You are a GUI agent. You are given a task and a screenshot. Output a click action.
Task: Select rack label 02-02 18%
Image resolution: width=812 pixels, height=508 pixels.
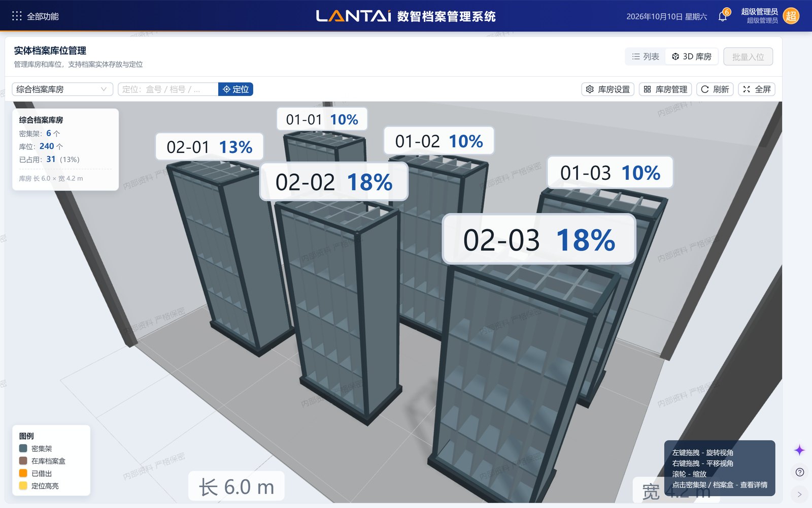click(334, 182)
